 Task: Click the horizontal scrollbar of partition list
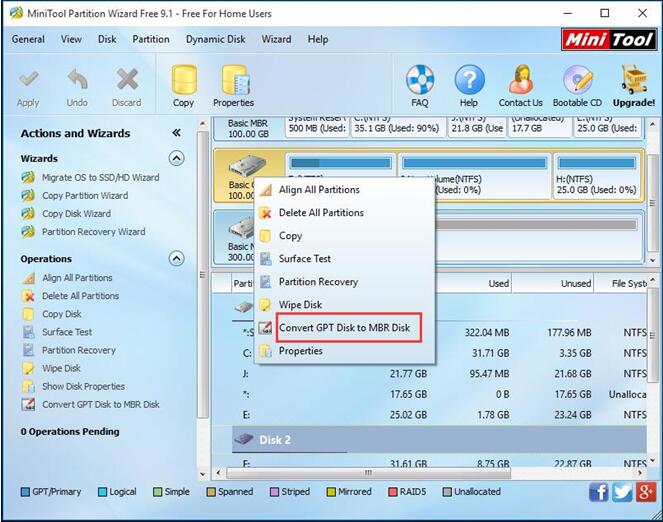pos(368,473)
